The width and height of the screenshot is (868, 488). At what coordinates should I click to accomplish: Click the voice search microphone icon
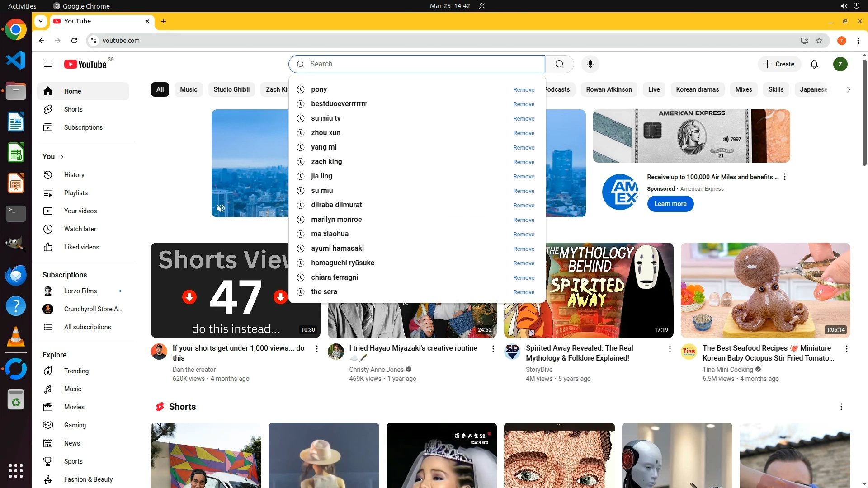(590, 64)
